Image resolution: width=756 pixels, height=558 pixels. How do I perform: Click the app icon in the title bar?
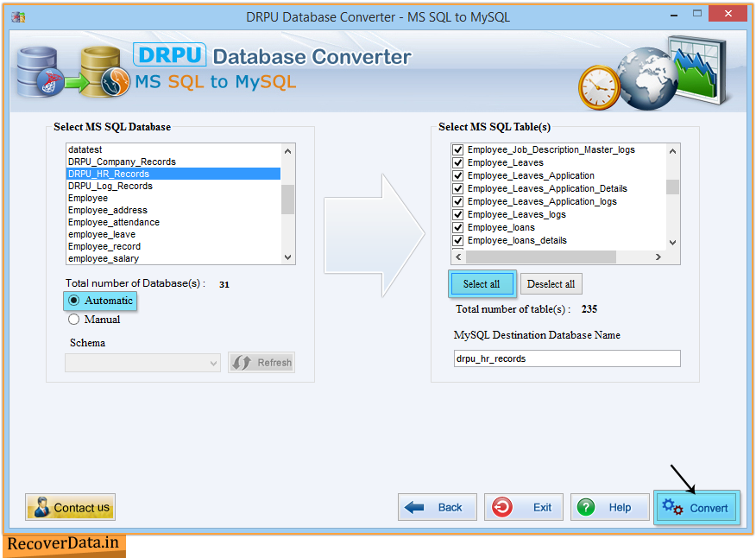coord(18,17)
